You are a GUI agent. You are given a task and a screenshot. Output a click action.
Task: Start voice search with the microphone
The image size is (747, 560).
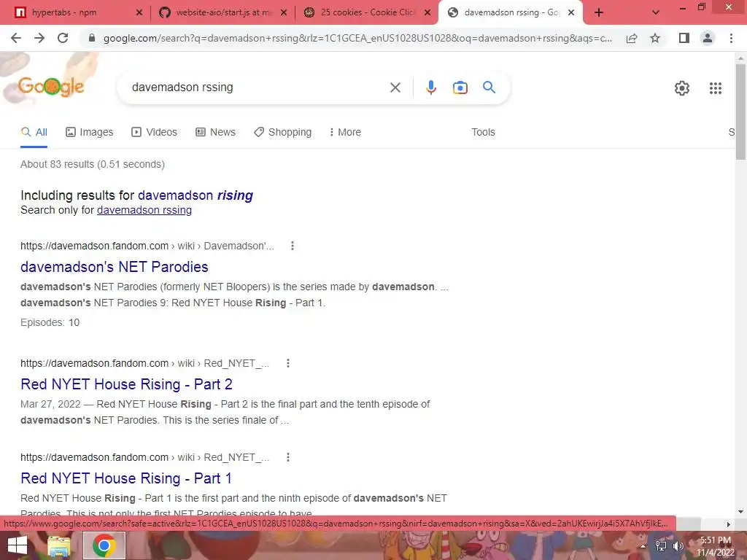tap(430, 87)
